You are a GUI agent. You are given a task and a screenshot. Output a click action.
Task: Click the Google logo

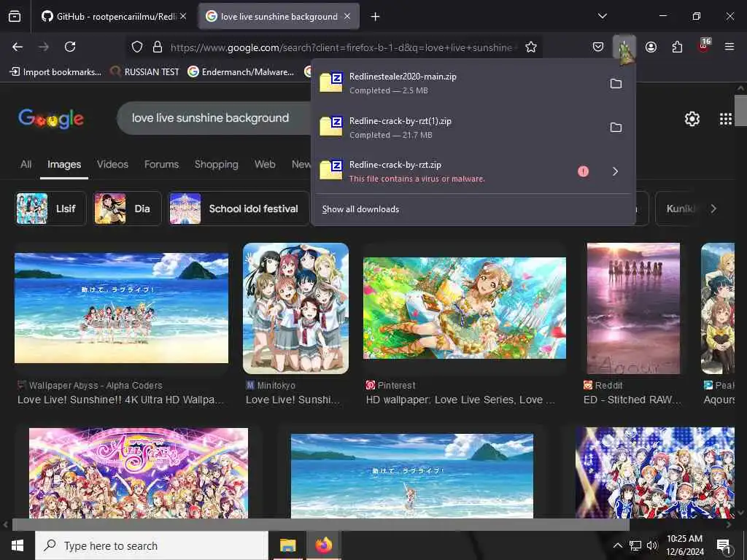[51, 118]
